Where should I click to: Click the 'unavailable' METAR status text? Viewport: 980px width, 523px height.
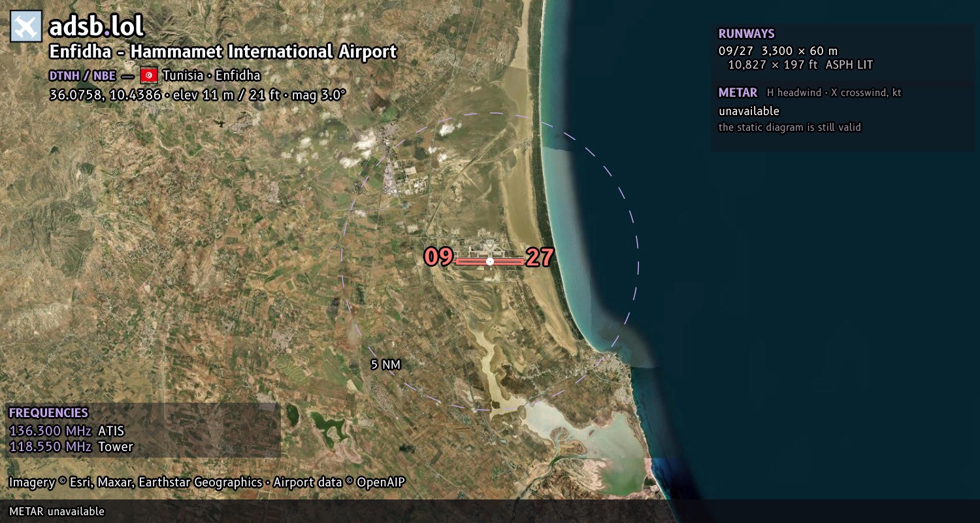749,111
